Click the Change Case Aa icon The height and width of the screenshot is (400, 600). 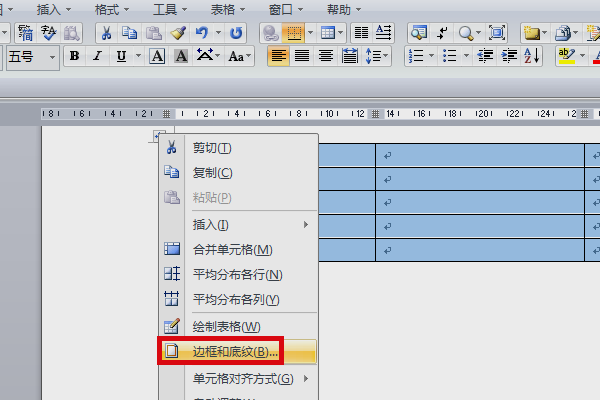pos(236,56)
